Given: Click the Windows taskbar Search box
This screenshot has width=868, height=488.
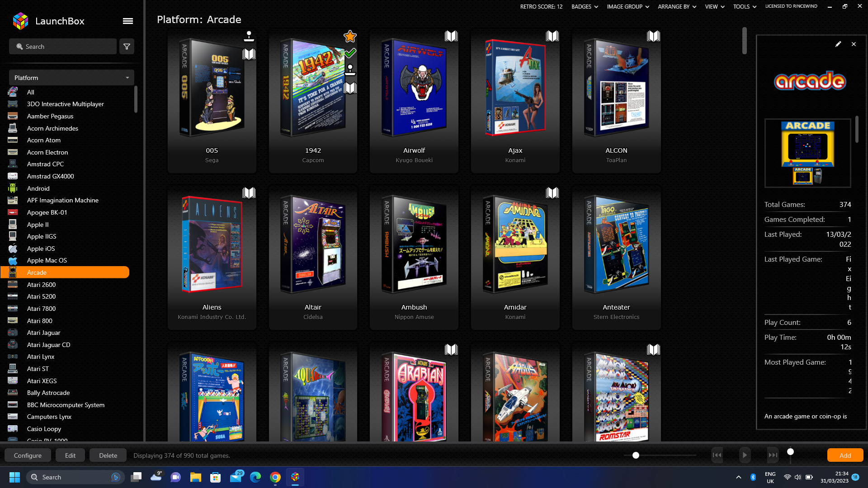Looking at the screenshot, I should pos(75,477).
